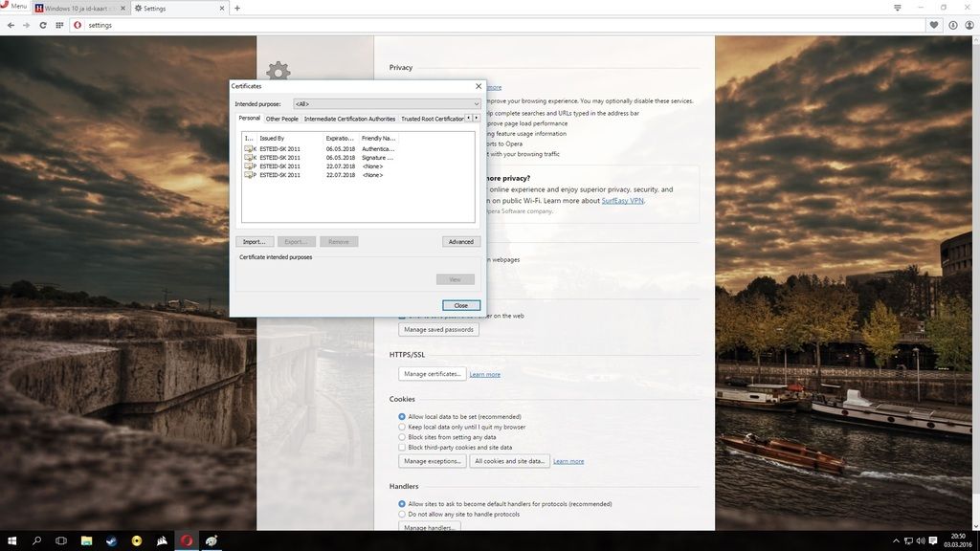Screen dimensions: 980x551
Task: Select Do not allow any site to handle protocols
Action: coord(402,514)
